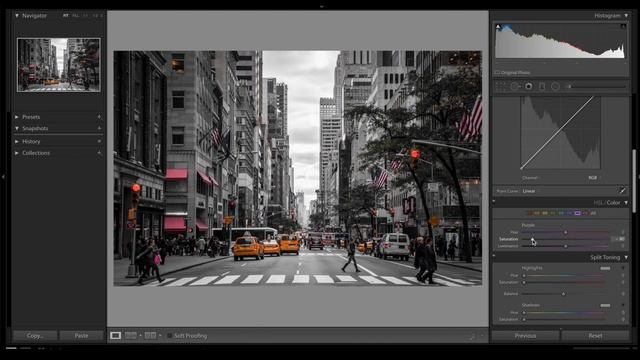Collapse the HSL / Color panel
Screen dimensions: 640x360
(x=626, y=202)
